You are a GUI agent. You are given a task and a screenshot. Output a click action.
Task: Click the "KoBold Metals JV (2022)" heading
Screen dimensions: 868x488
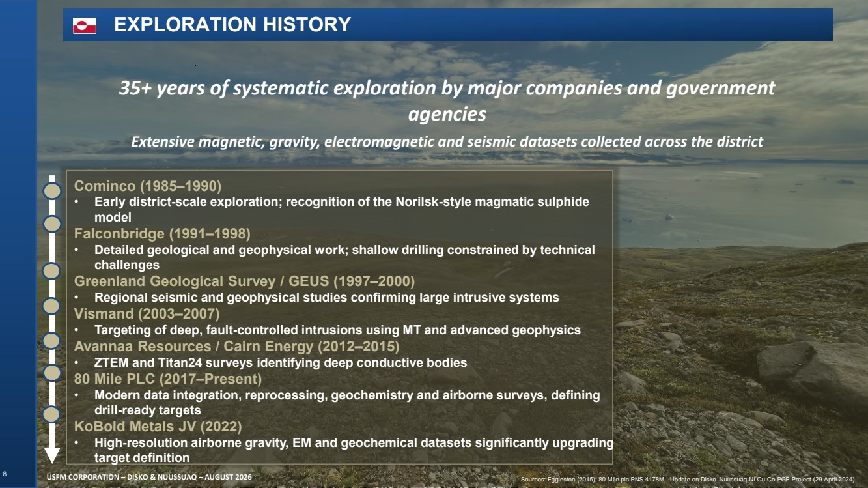[158, 427]
